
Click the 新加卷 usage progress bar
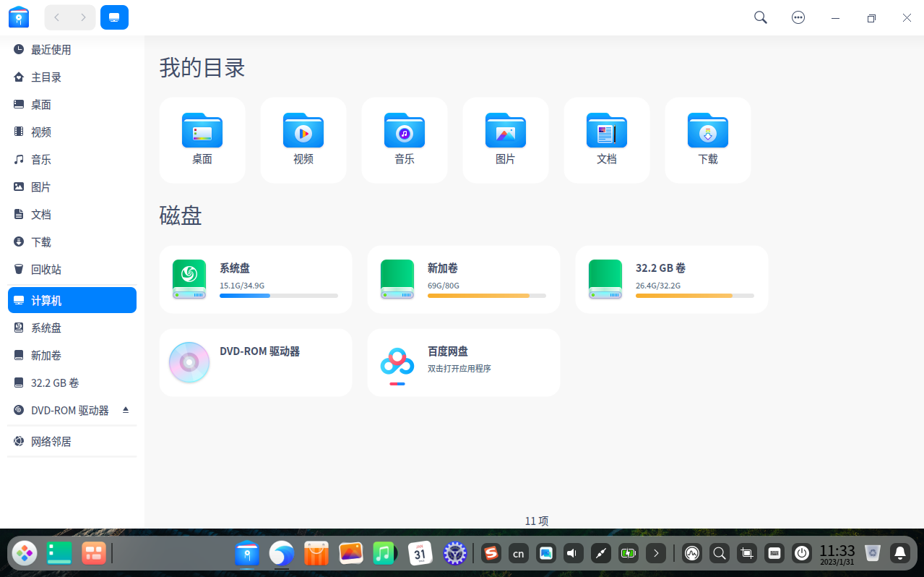pos(487,296)
